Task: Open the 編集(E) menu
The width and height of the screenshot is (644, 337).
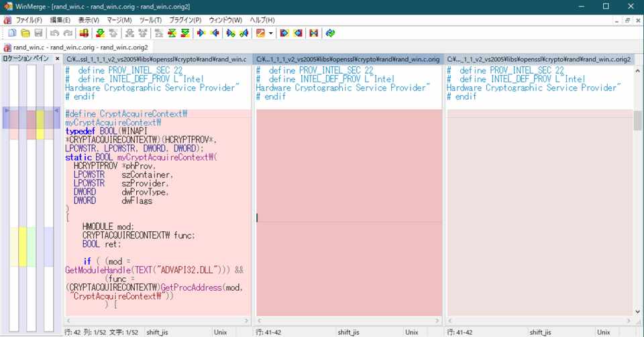Action: [x=60, y=20]
